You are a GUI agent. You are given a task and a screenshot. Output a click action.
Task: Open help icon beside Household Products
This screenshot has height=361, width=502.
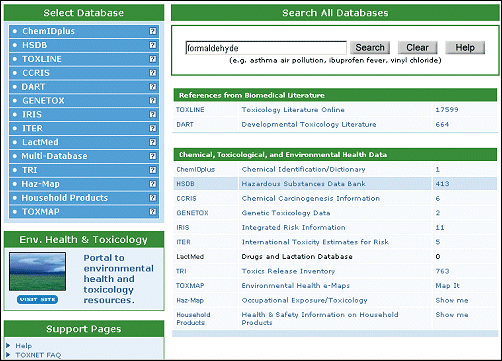click(x=153, y=198)
